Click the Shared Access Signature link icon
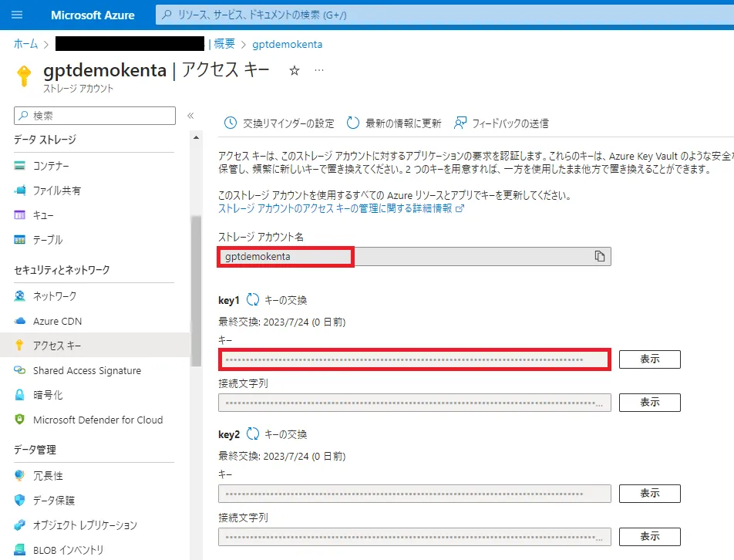734x560 pixels. click(x=20, y=370)
